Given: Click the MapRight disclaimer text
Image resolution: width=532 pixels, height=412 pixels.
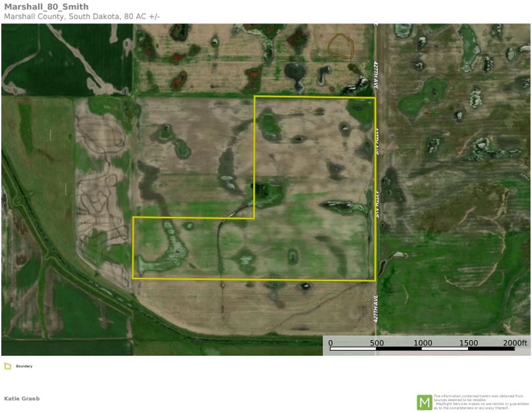Looking at the screenshot, I should (481, 401).
